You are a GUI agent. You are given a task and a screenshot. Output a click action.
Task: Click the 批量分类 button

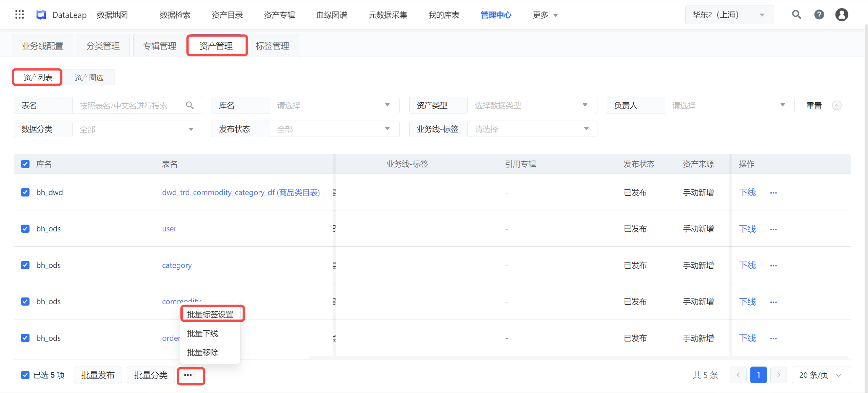tap(151, 375)
